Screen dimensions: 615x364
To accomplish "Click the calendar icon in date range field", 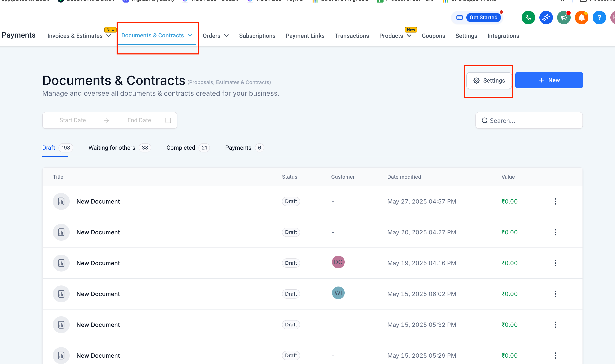I will coord(168,120).
